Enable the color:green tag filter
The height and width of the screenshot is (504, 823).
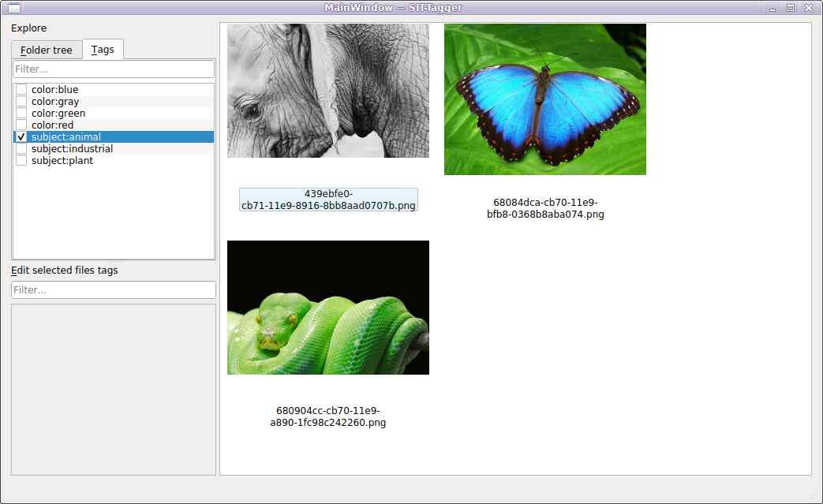[20, 113]
